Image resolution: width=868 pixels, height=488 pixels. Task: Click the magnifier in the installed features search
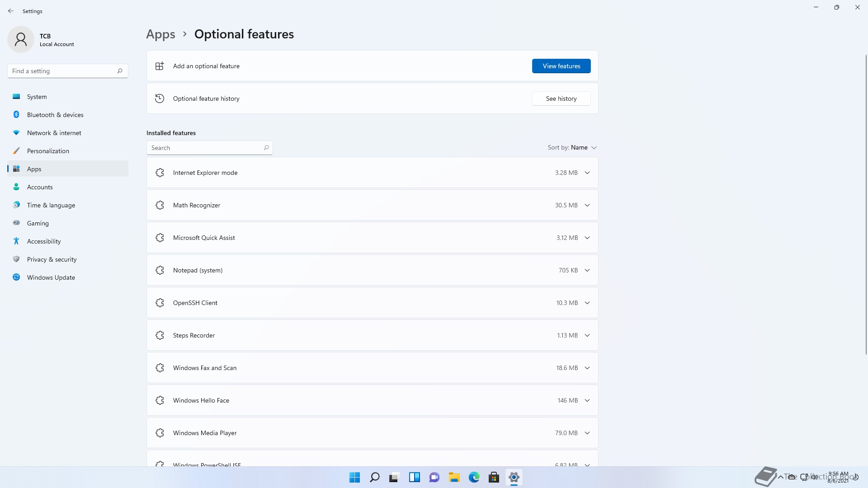(266, 148)
